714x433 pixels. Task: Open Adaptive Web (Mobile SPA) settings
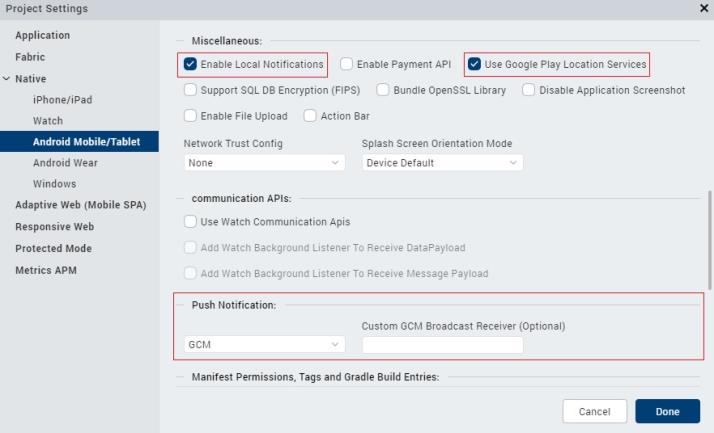(x=80, y=205)
